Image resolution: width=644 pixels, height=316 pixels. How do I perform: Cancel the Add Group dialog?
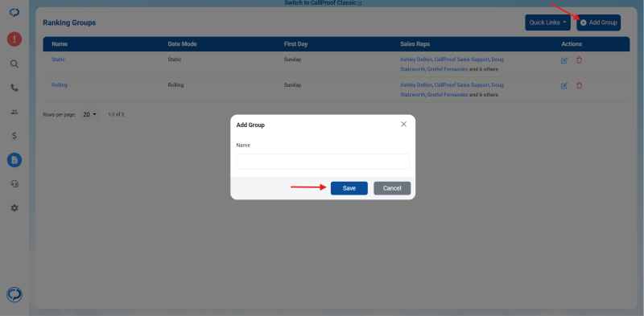pyautogui.click(x=392, y=188)
